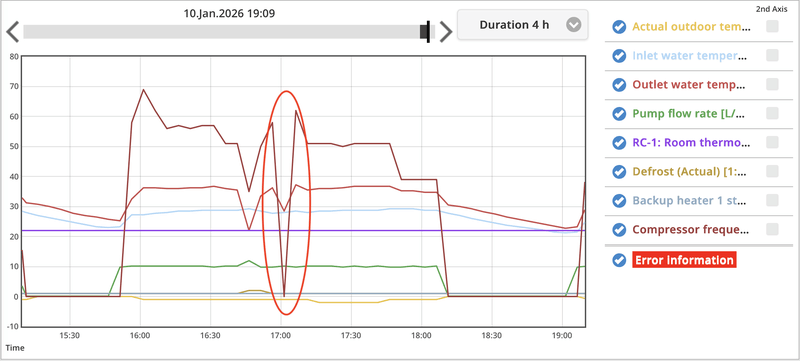
Task: Click the 15:30 time axis label
Action: [69, 336]
